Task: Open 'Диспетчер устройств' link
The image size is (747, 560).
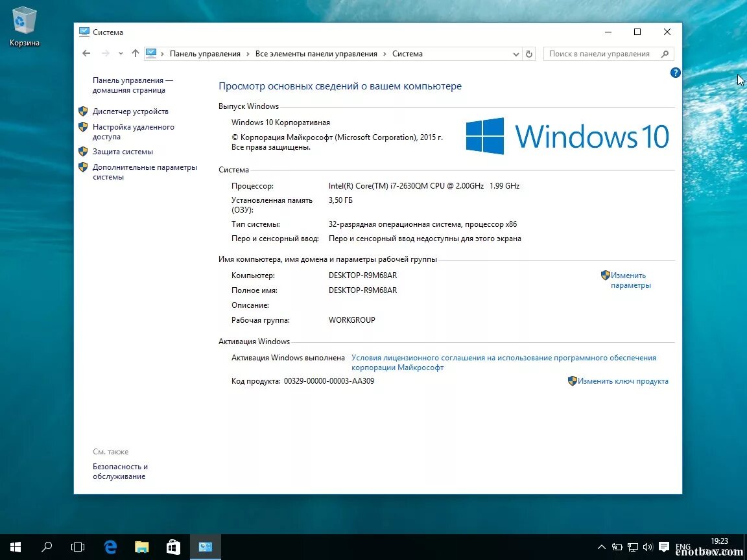Action: [130, 111]
